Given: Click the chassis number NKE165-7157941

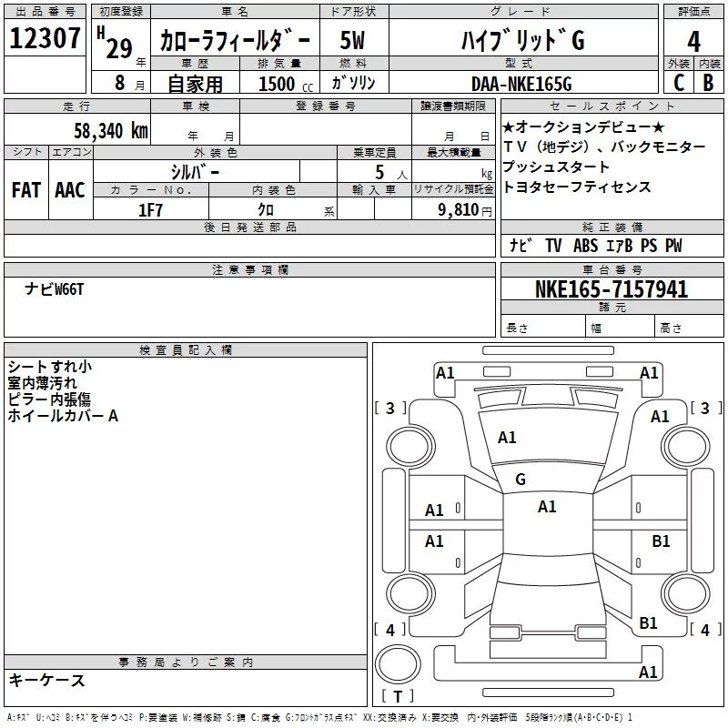Looking at the screenshot, I should click(x=611, y=289).
